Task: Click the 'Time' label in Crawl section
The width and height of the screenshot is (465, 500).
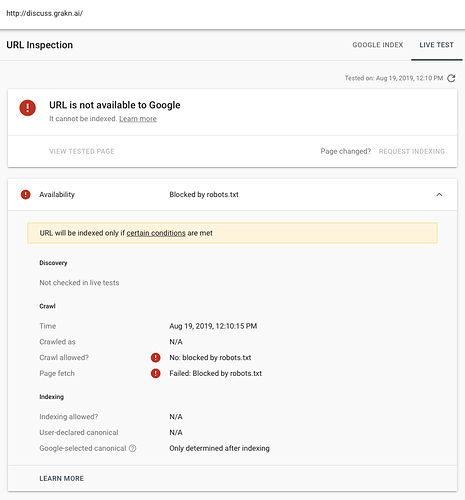Action: click(x=48, y=326)
